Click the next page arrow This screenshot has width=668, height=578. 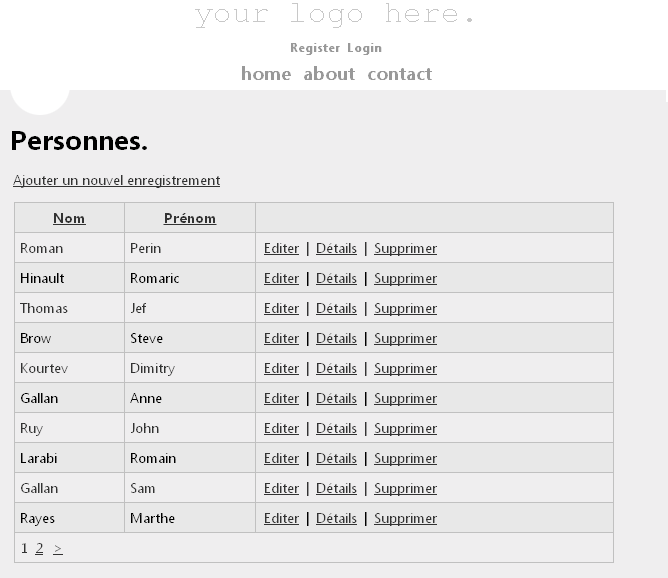point(58,548)
